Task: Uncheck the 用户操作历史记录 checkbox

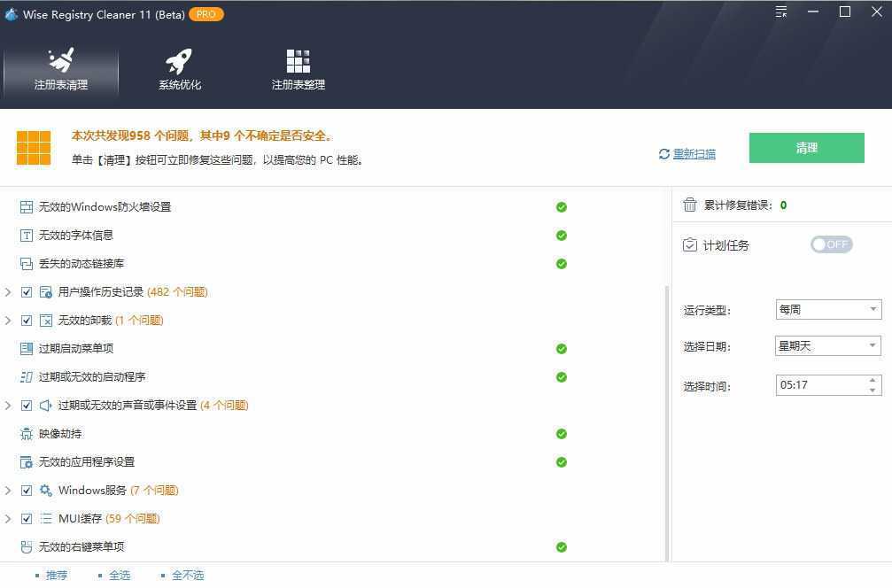Action: point(27,291)
